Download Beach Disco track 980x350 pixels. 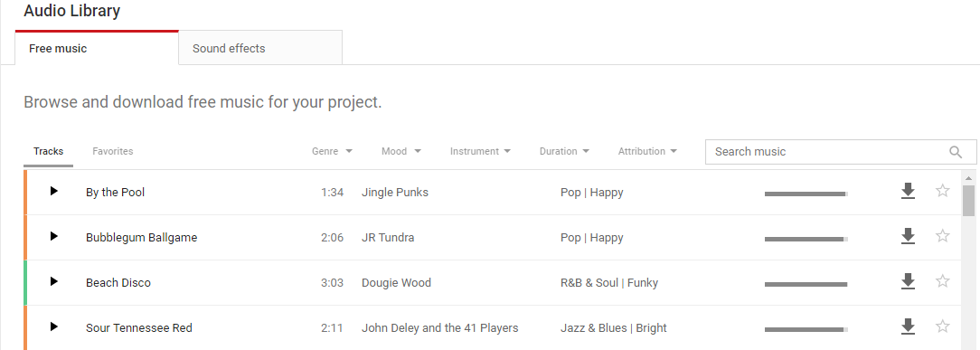click(x=908, y=281)
